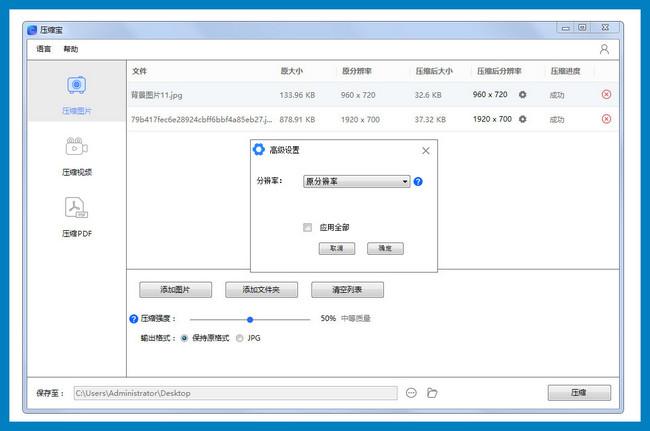
Task: Start compression with the 压缩 button
Action: [x=579, y=392]
